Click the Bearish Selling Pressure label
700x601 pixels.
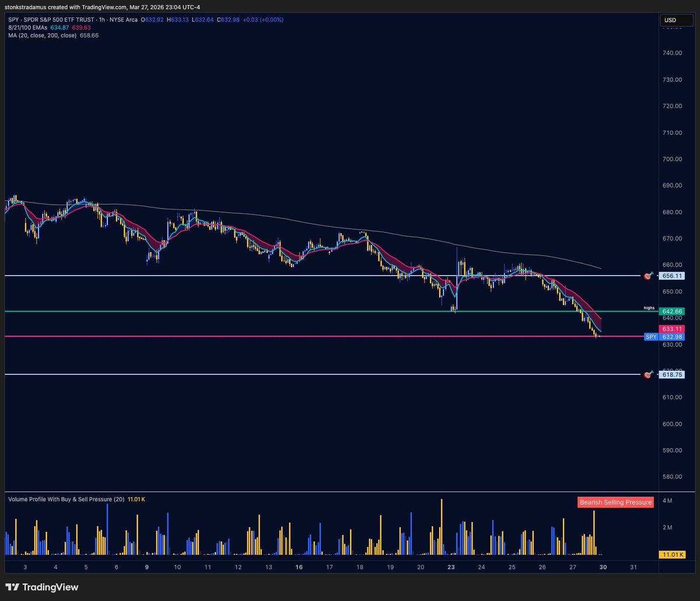click(615, 502)
